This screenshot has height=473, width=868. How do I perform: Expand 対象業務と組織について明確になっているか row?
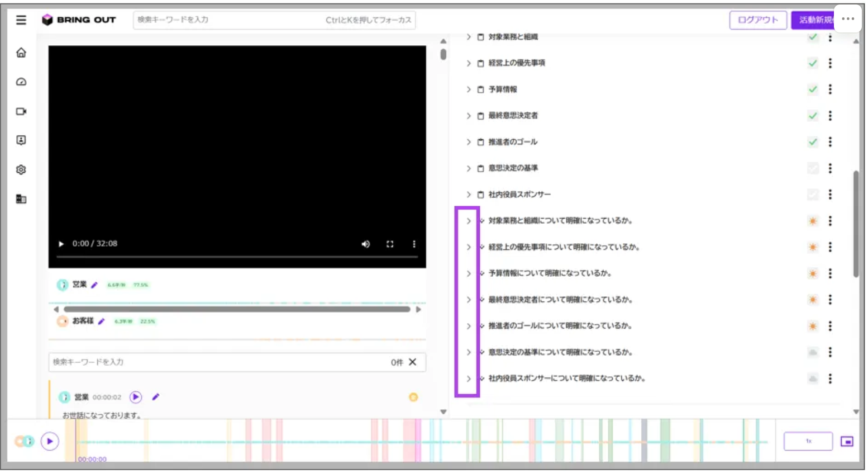tap(469, 221)
